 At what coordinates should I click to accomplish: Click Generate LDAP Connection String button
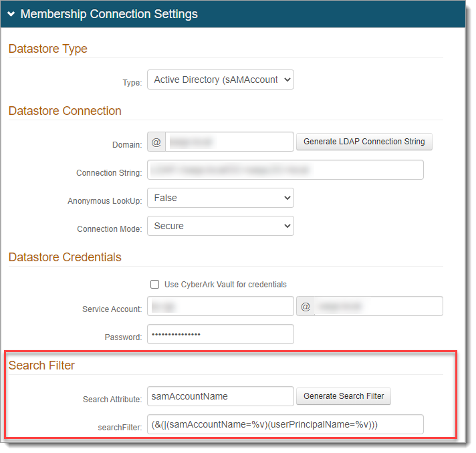[364, 142]
